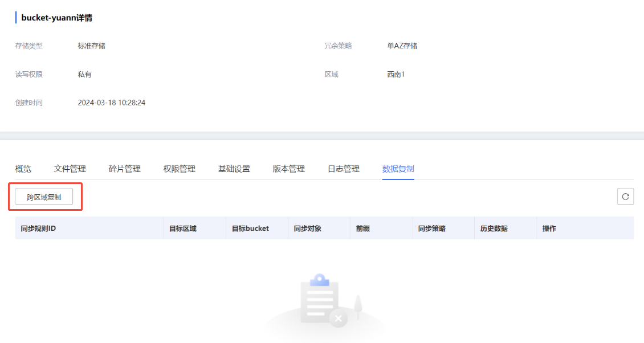The width and height of the screenshot is (644, 343).
Task: Click the 操作 column header
Action: pyautogui.click(x=549, y=228)
